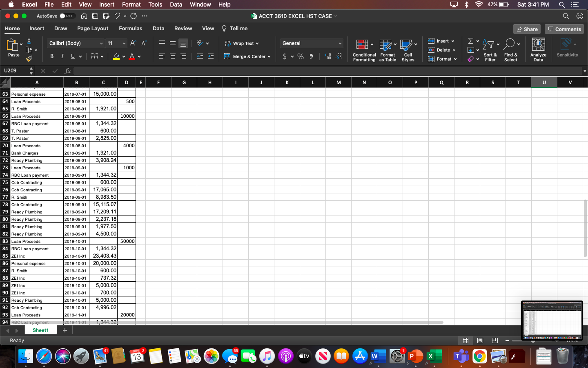Image resolution: width=588 pixels, height=368 pixels.
Task: Click the Increase Decimal icon
Action: pos(327,56)
